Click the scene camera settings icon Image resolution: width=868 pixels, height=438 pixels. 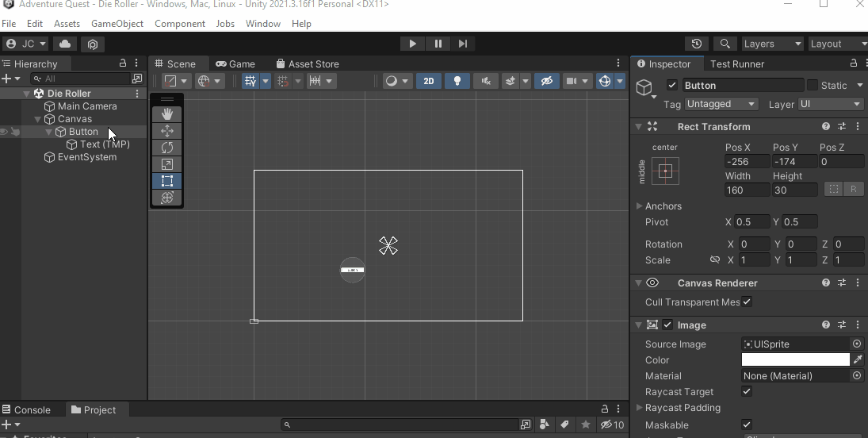click(x=571, y=81)
